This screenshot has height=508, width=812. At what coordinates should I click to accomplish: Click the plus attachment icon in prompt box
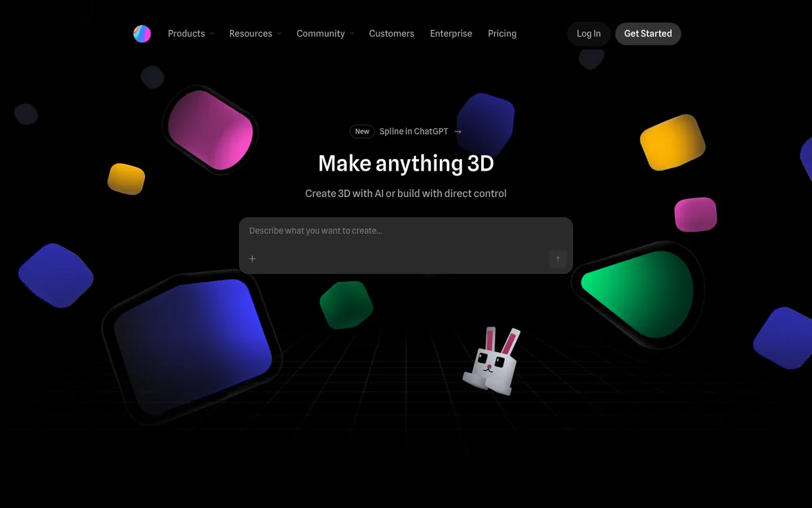pyautogui.click(x=252, y=259)
